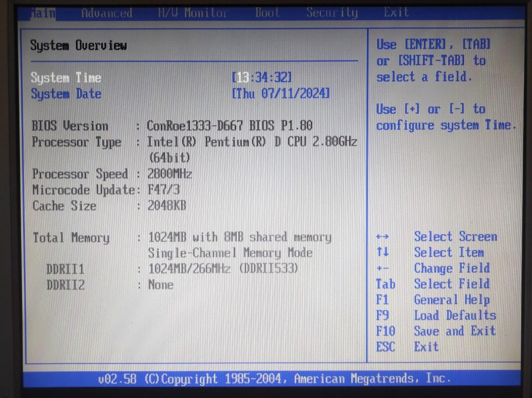Viewport: 532px width, 398px height.
Task: Click F9 Load Defaults entry
Action: coord(436,316)
